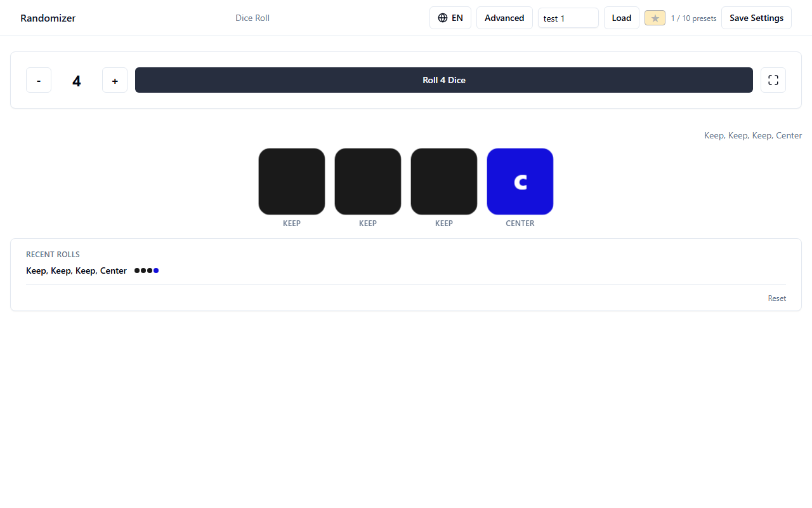
Task: Click the Load preset button
Action: click(622, 18)
